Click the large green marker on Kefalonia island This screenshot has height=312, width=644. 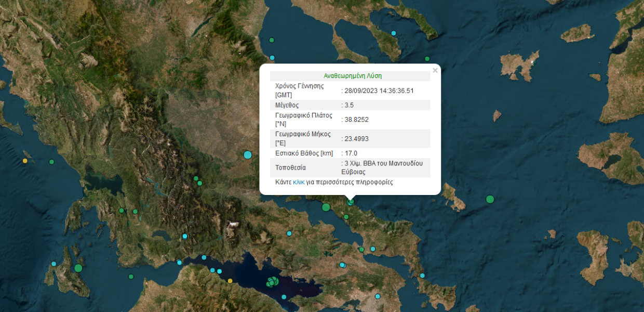pos(78,268)
